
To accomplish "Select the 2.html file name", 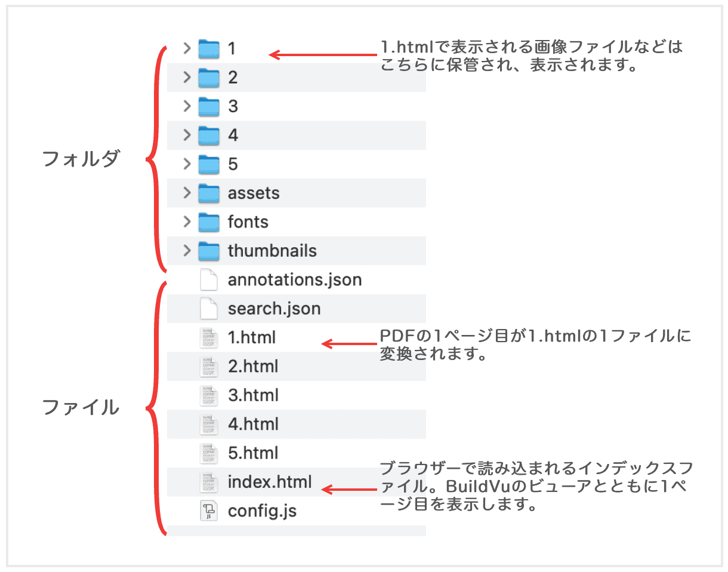I will [x=253, y=366].
